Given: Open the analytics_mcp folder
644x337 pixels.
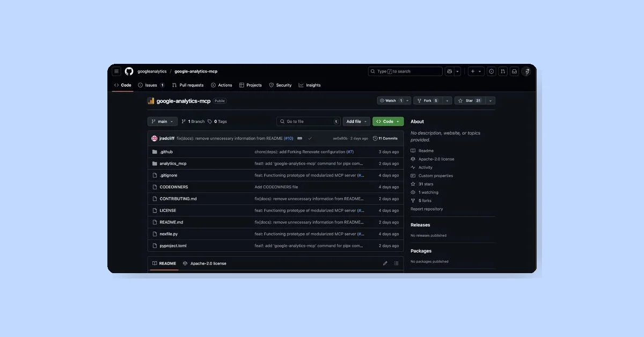Looking at the screenshot, I should pyautogui.click(x=173, y=164).
